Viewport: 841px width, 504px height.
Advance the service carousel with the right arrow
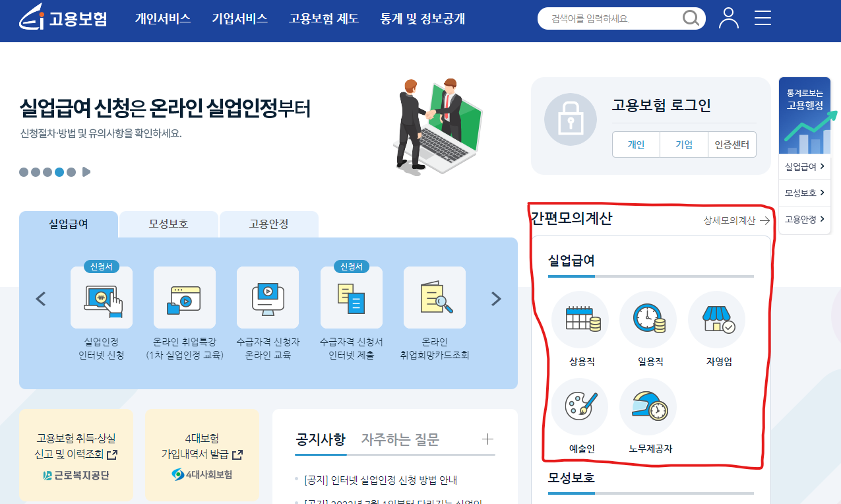pyautogui.click(x=496, y=298)
